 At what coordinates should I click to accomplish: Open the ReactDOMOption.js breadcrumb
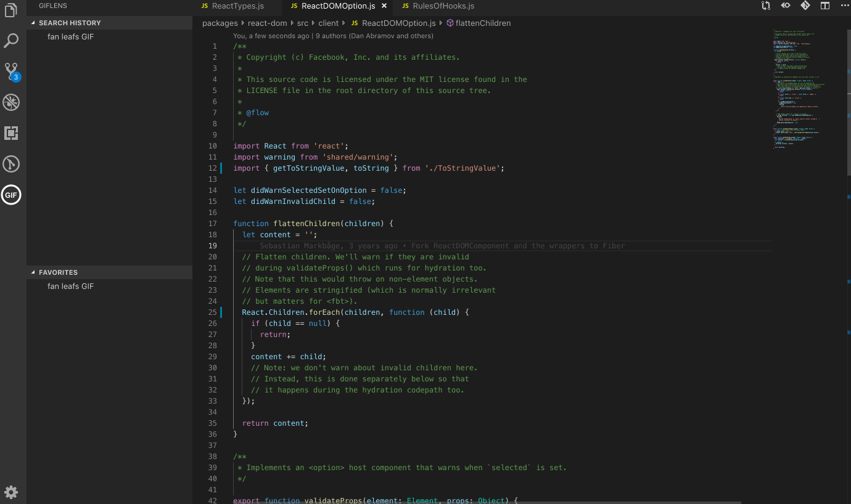[393, 23]
